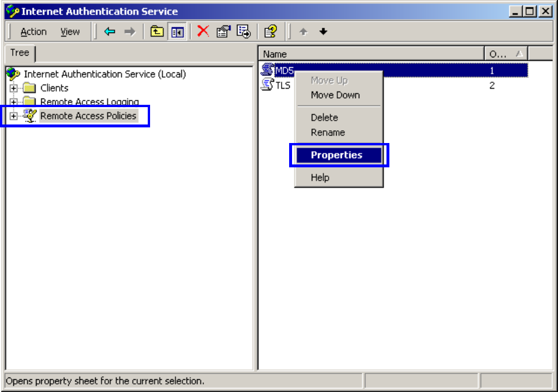Select the Clients tree label
Image resolution: width=558 pixels, height=392 pixels.
[x=54, y=88]
